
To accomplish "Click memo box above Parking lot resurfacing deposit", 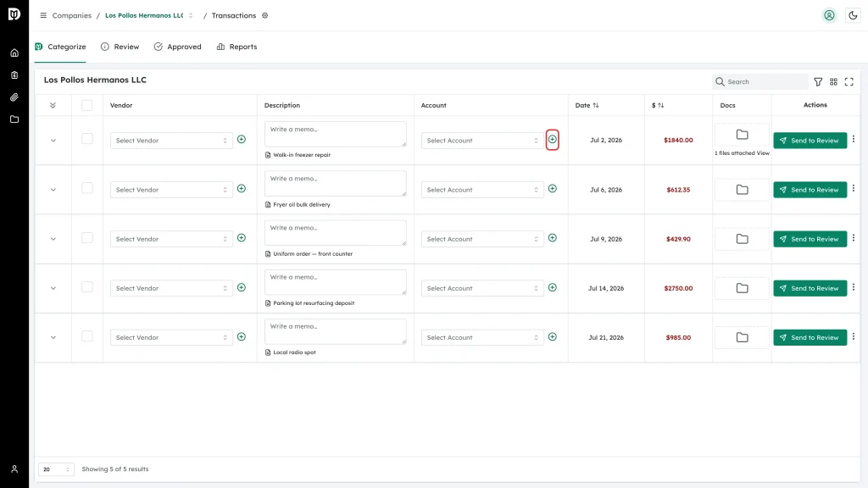I will pos(336,282).
